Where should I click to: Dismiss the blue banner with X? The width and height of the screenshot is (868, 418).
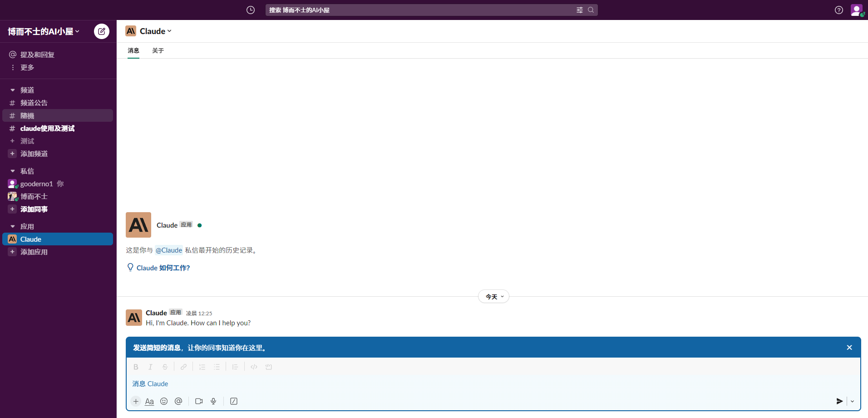tap(849, 348)
